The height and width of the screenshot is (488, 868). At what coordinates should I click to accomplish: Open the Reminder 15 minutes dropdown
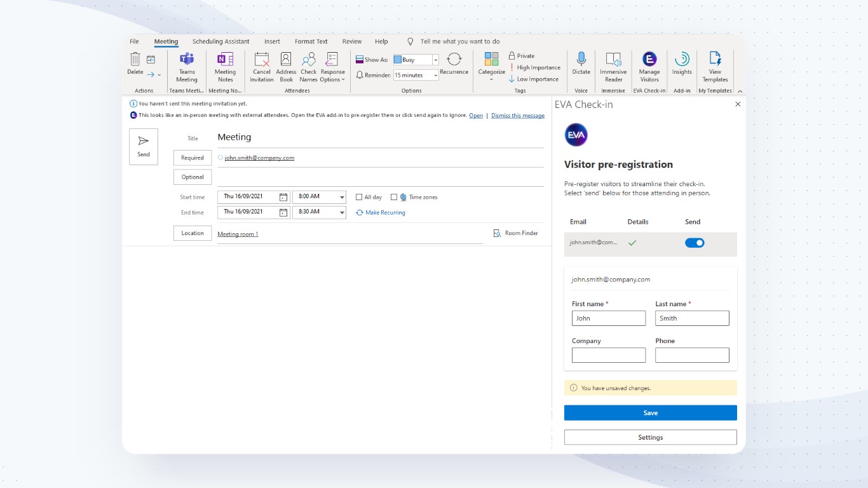point(435,75)
